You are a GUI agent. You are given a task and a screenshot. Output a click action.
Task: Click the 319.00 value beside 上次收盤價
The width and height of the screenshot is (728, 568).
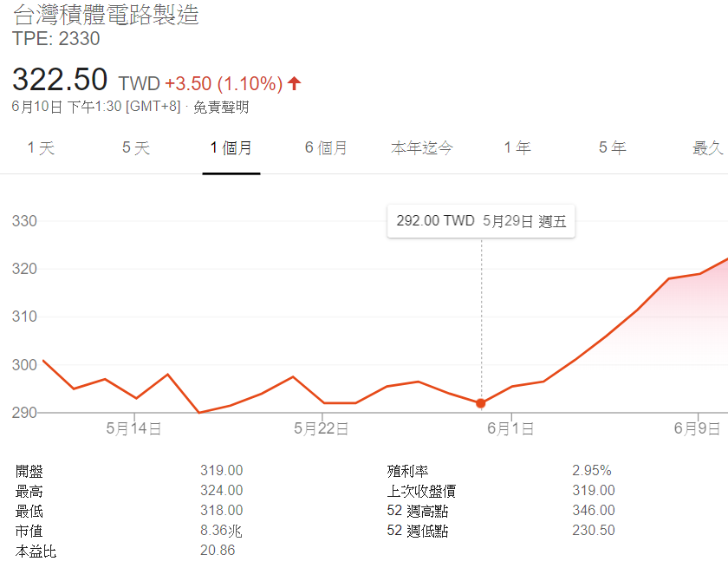point(594,491)
